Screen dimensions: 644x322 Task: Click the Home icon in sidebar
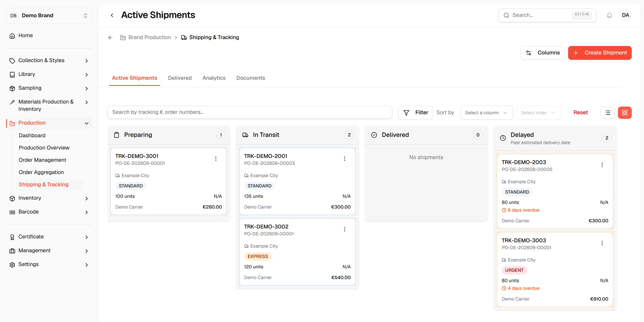tap(12, 36)
